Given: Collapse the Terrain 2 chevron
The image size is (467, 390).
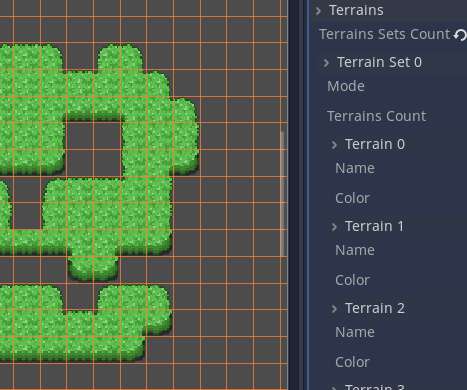Looking at the screenshot, I should (334, 309).
